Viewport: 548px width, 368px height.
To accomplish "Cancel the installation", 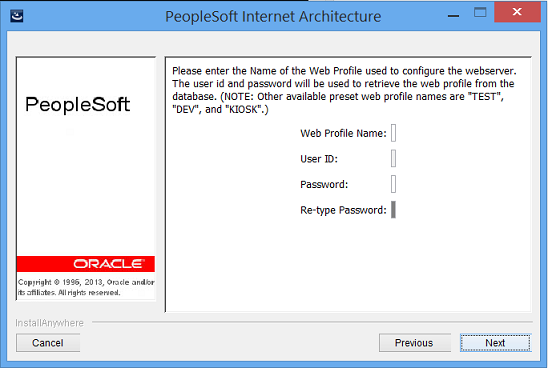I will [x=48, y=343].
